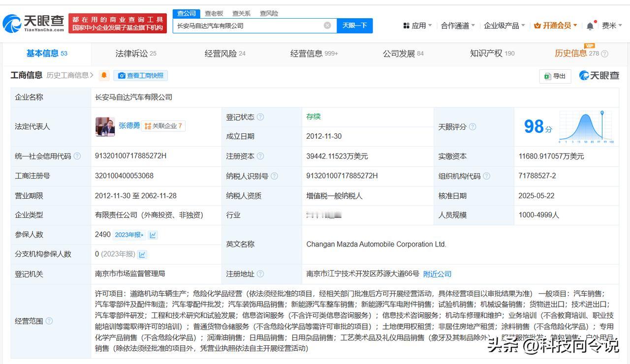Click the 存续 registration status
The width and height of the screenshot is (630, 364).
coord(314,117)
